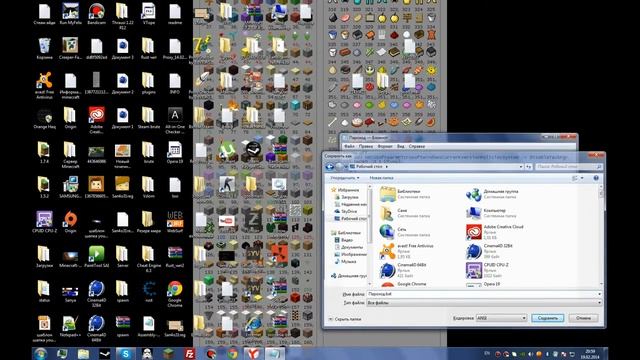Viewport: 640px width, 360px height.
Task: Open Skype from the taskbar
Action: [x=126, y=353]
